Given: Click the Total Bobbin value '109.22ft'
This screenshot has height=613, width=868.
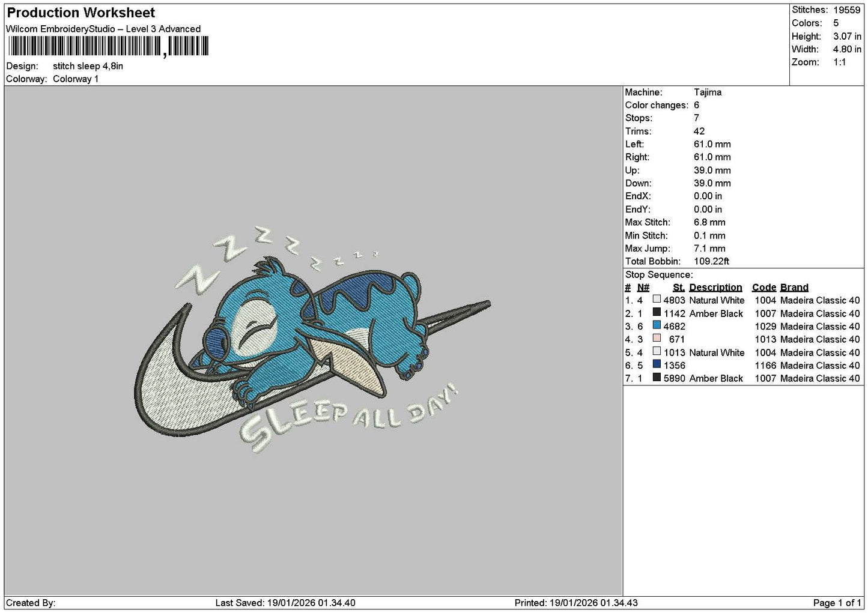Looking at the screenshot, I should 711,262.
